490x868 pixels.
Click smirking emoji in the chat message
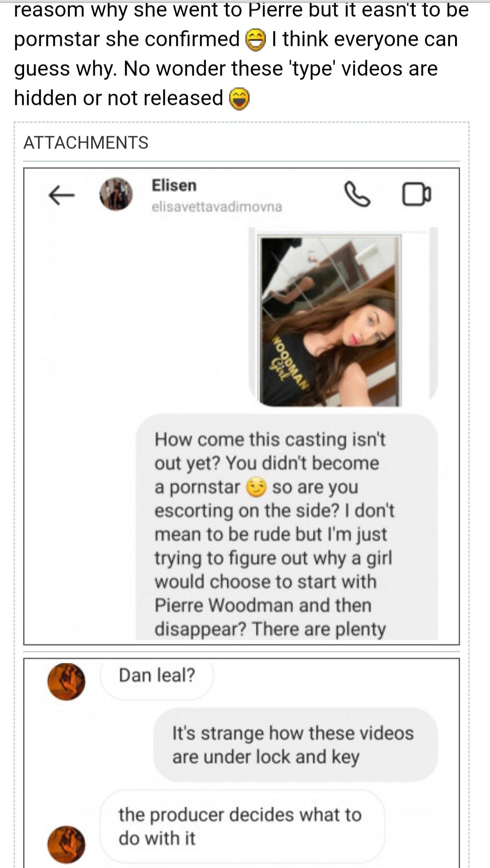point(256,488)
